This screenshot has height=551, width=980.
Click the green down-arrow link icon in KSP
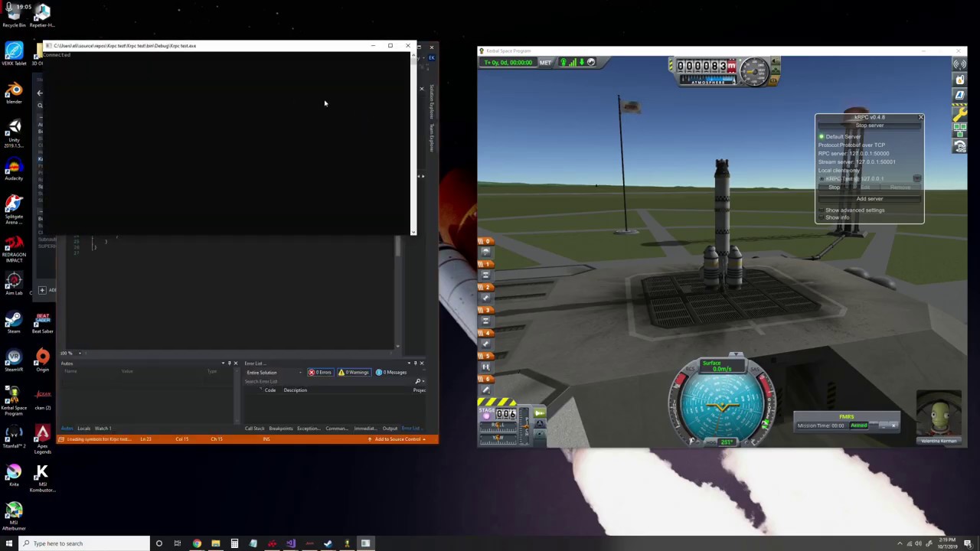pos(582,62)
